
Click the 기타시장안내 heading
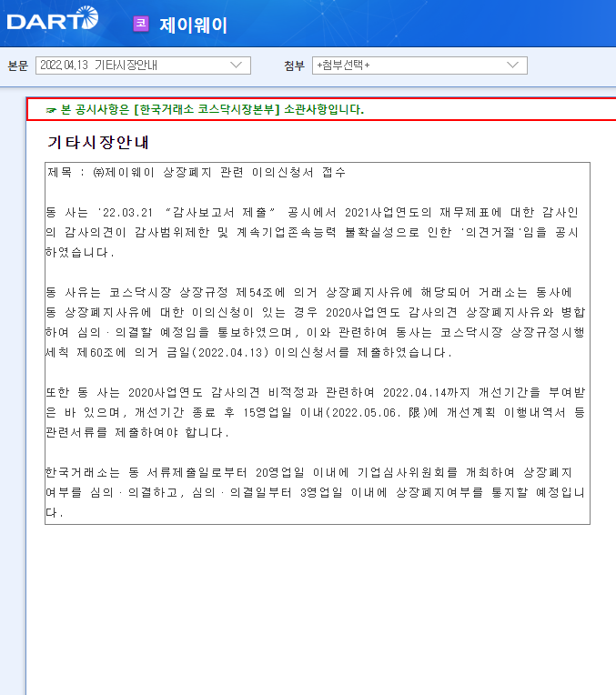pyautogui.click(x=98, y=142)
